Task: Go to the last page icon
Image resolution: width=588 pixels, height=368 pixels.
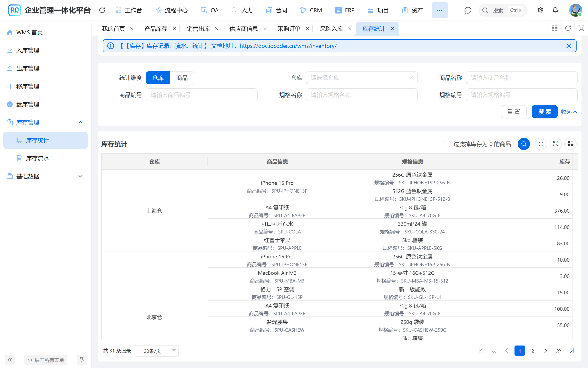Action: 572,351
